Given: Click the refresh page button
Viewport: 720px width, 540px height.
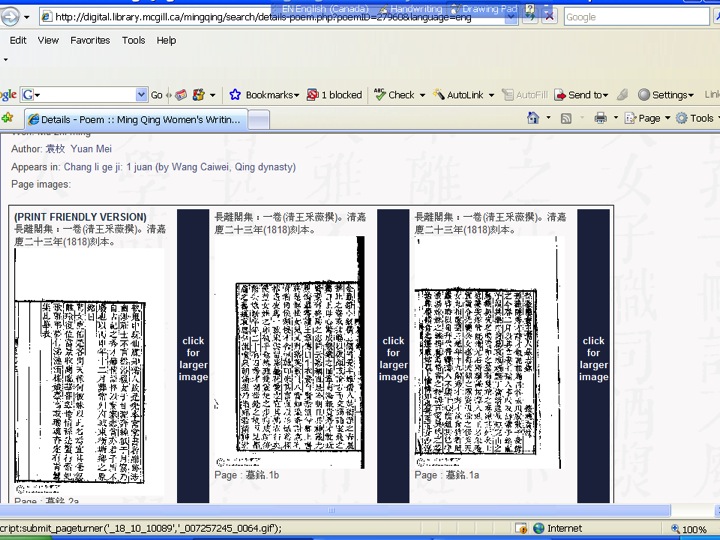Looking at the screenshot, I should point(530,17).
